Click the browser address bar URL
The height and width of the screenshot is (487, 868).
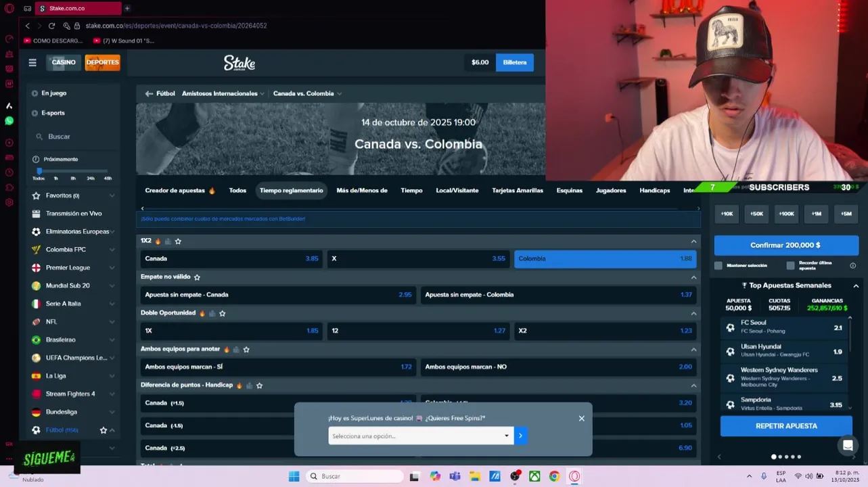click(x=177, y=26)
